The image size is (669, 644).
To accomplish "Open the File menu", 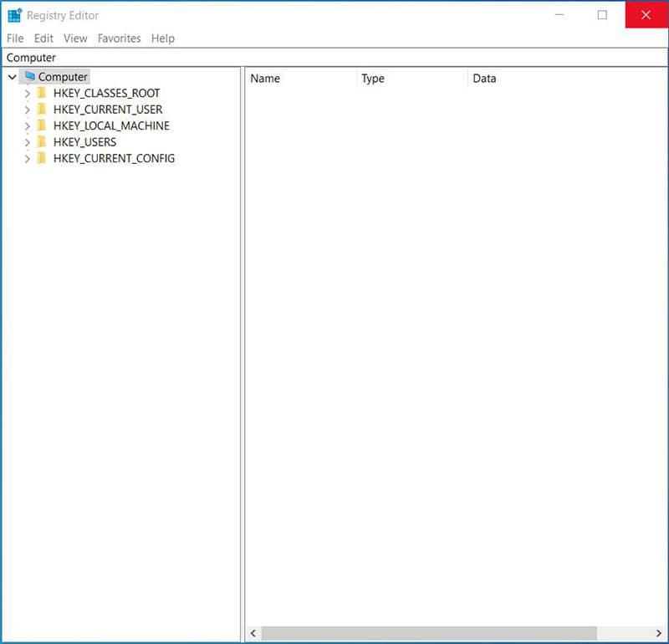I will [15, 38].
